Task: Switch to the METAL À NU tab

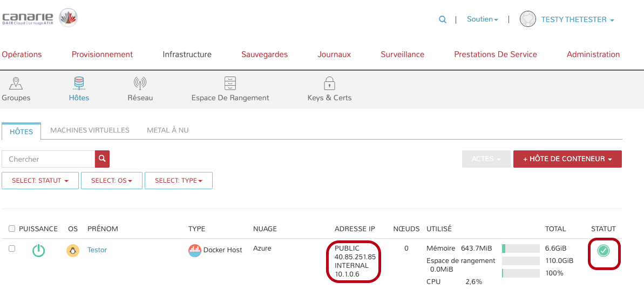Action: tap(167, 130)
